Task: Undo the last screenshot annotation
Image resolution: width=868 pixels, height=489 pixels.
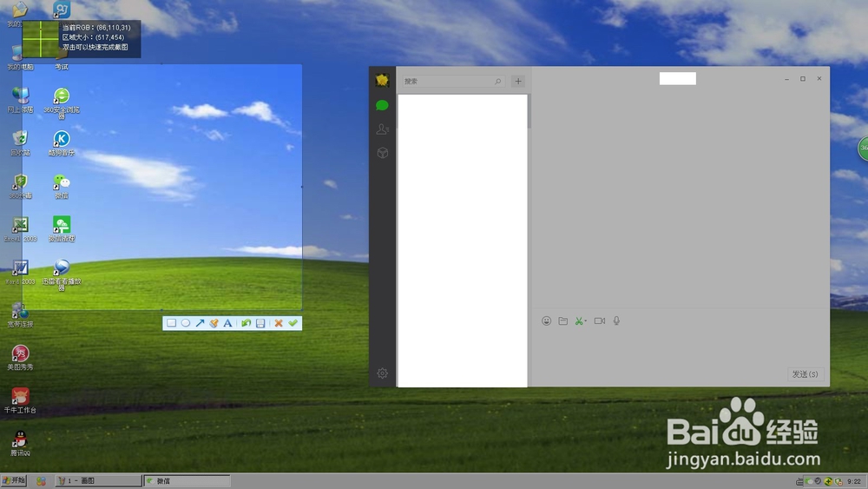Action: pyautogui.click(x=247, y=323)
